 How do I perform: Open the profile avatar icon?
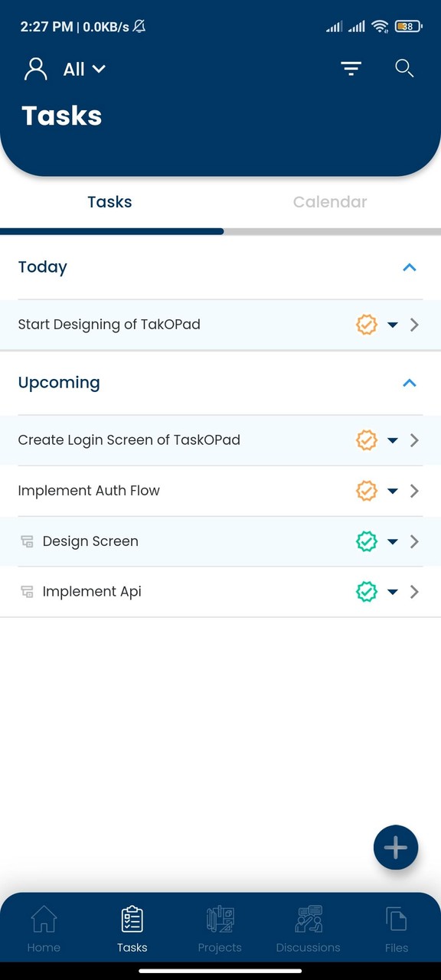(34, 68)
